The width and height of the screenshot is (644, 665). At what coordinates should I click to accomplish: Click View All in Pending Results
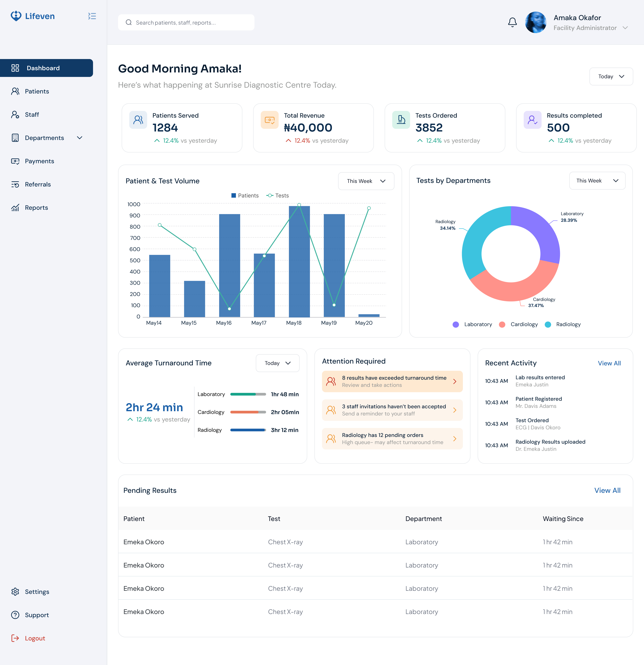click(x=607, y=490)
